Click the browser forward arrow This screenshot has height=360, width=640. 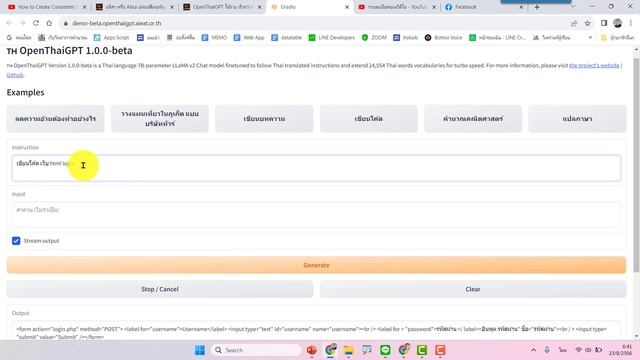point(22,23)
